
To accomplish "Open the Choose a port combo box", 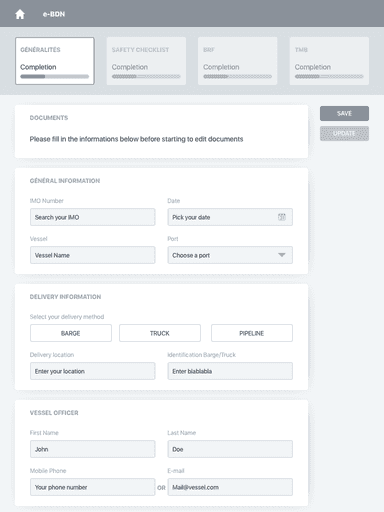I will tap(230, 255).
